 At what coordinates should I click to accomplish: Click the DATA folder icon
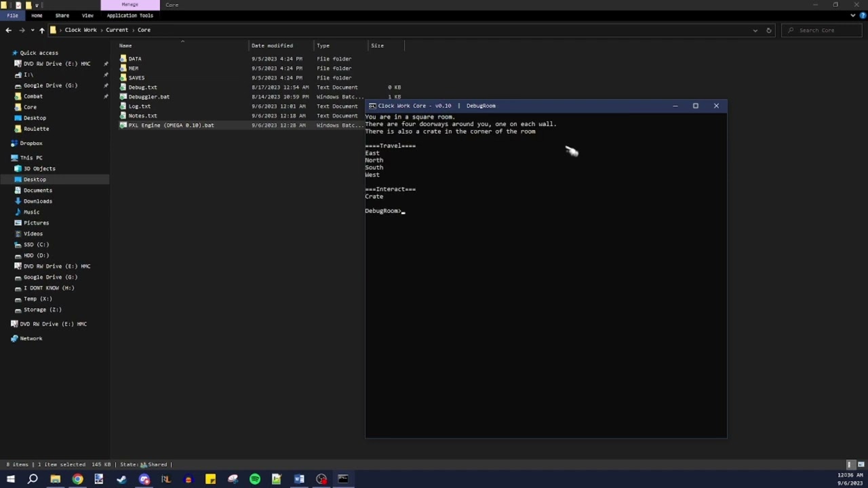click(123, 59)
